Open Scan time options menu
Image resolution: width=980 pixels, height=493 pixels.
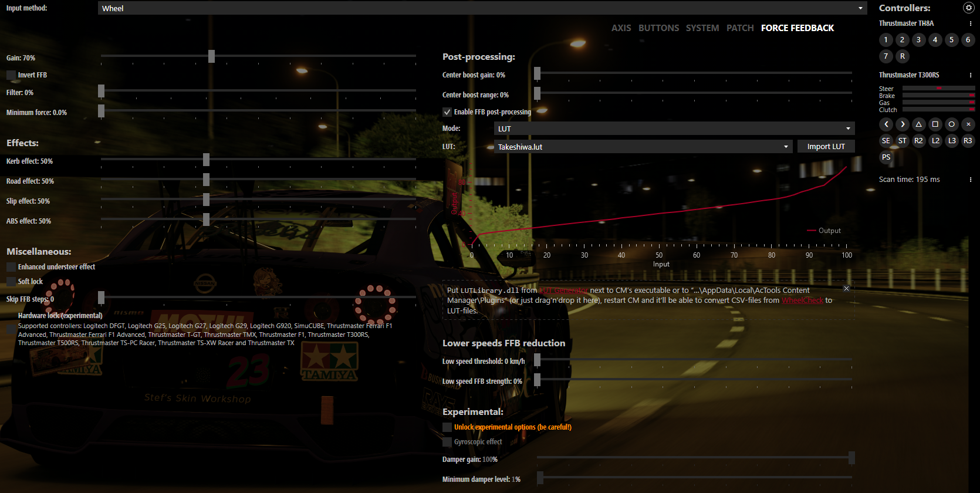click(x=971, y=180)
